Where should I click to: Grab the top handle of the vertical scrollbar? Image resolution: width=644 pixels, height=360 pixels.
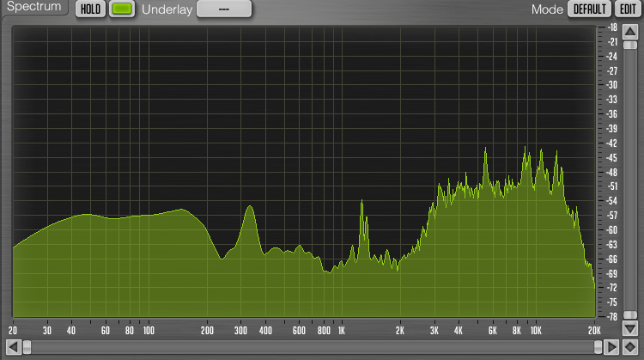pyautogui.click(x=630, y=44)
